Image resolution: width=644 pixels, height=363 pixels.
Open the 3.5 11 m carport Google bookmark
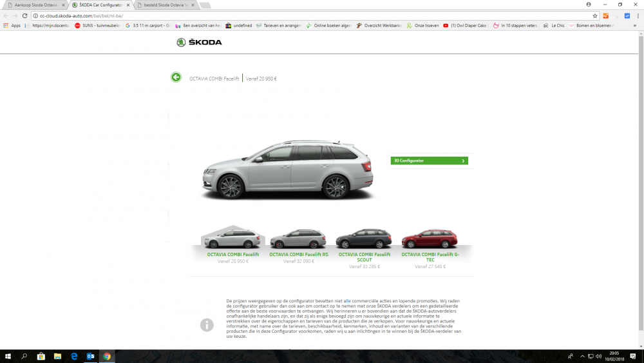(x=148, y=26)
